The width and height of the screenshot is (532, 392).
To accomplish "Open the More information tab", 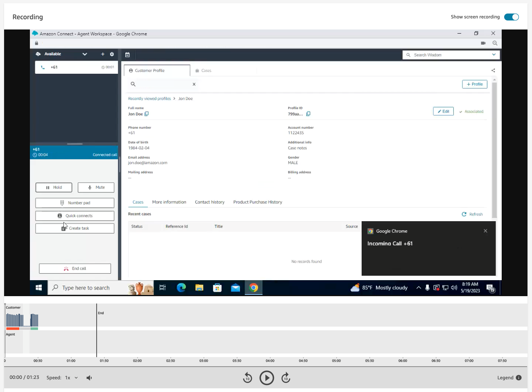I will pos(169,202).
